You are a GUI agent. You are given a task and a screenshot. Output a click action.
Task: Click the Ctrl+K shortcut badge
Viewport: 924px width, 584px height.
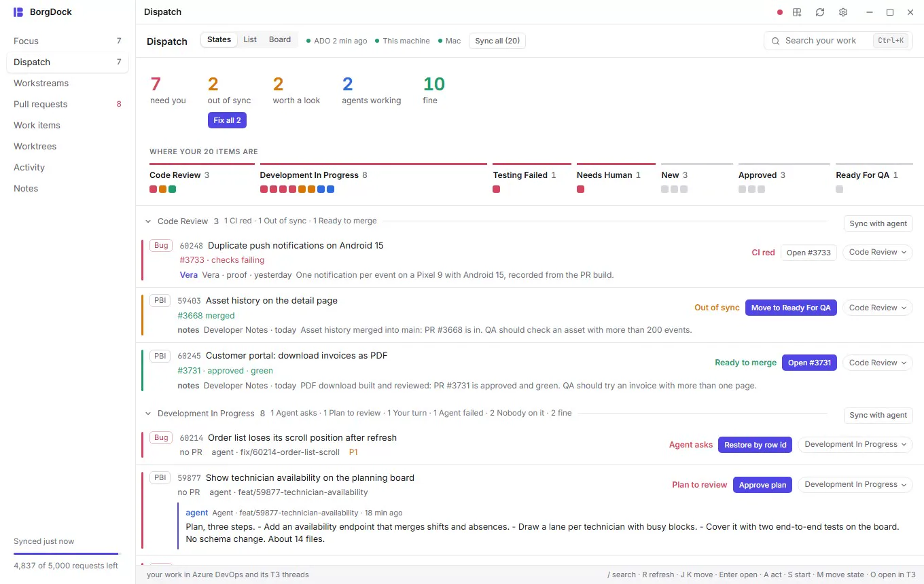(891, 41)
